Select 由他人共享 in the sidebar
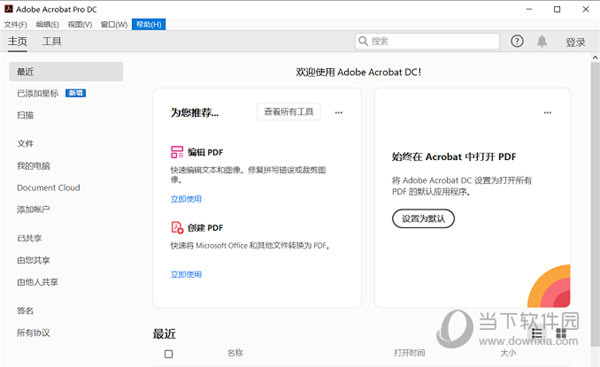Screen dimensions: 600x367 (38, 282)
